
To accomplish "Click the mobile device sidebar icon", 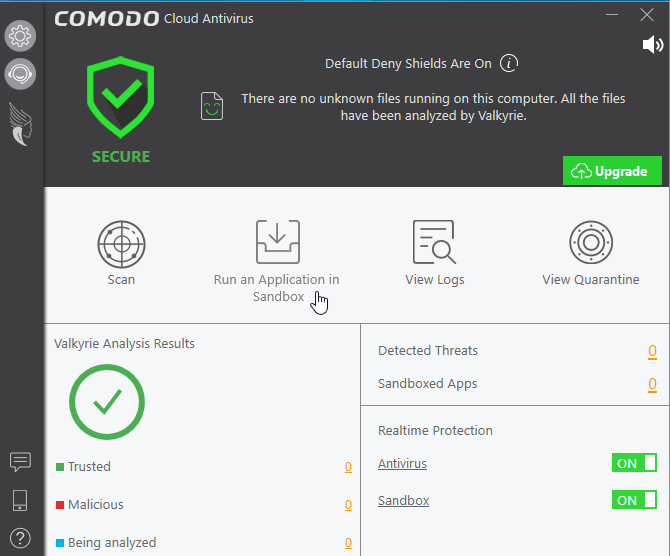I will click(x=20, y=500).
